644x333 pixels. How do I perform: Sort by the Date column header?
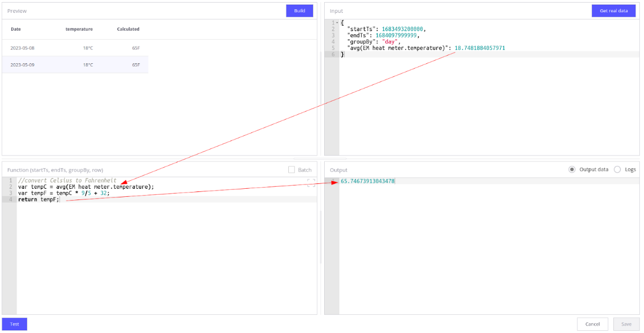click(x=16, y=29)
